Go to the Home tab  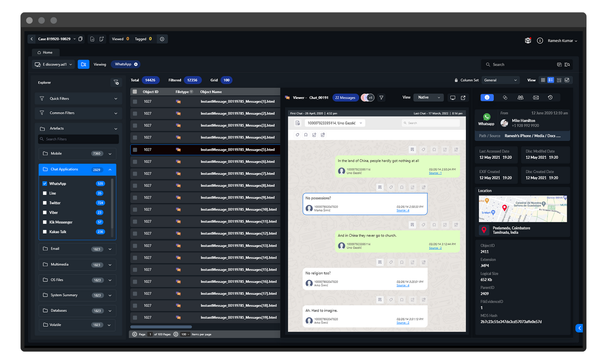pyautogui.click(x=45, y=52)
